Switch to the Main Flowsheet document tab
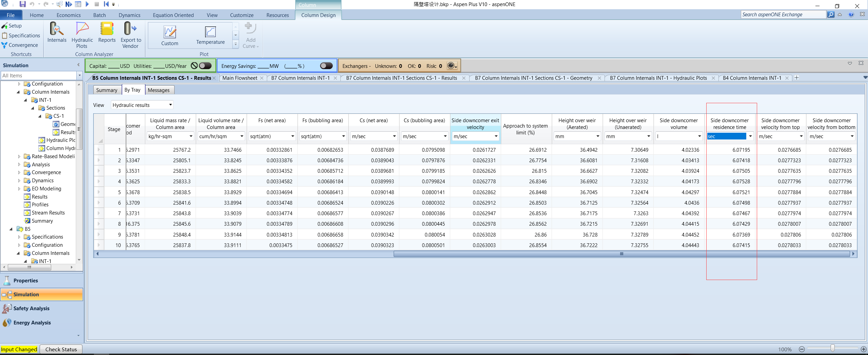 tap(240, 78)
